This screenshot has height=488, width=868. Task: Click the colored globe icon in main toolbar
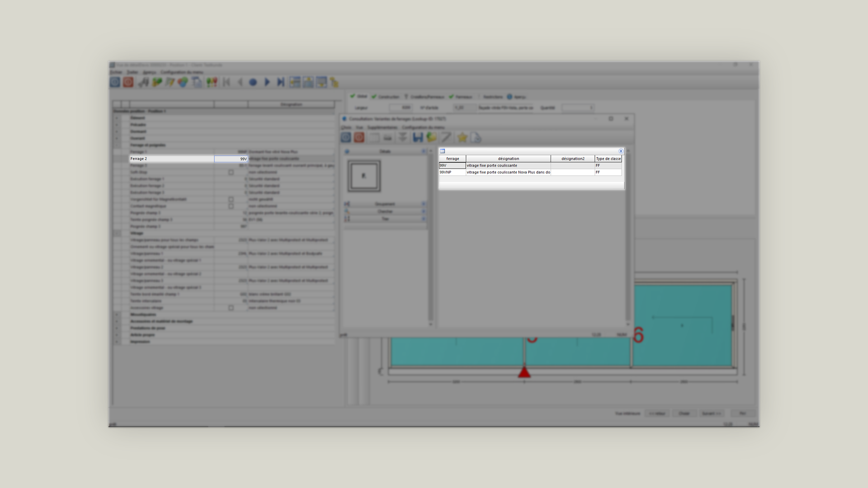183,82
